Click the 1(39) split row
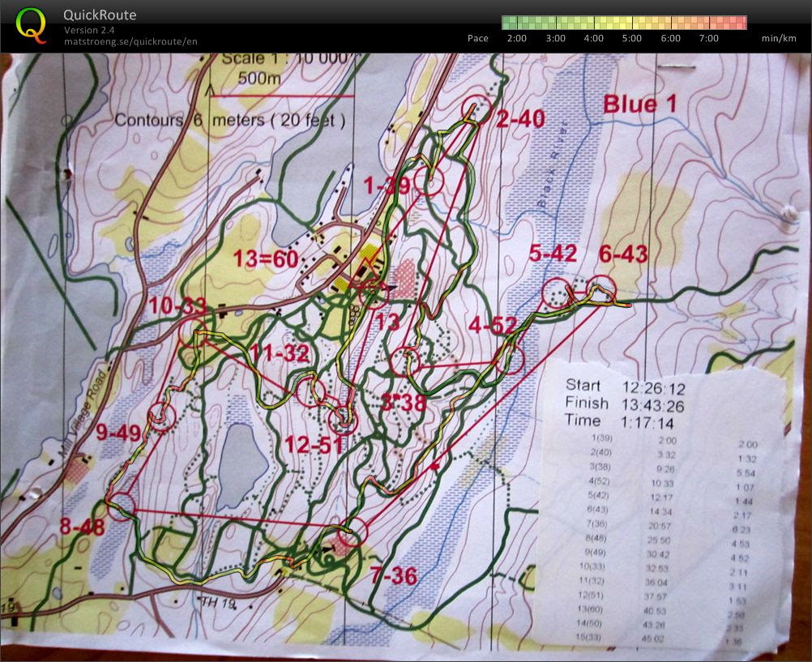This screenshot has width=812, height=662. coord(674,441)
